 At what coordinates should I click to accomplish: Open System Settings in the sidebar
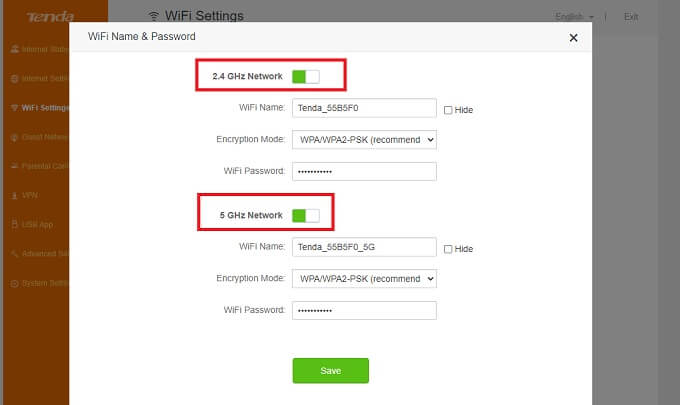[x=40, y=283]
